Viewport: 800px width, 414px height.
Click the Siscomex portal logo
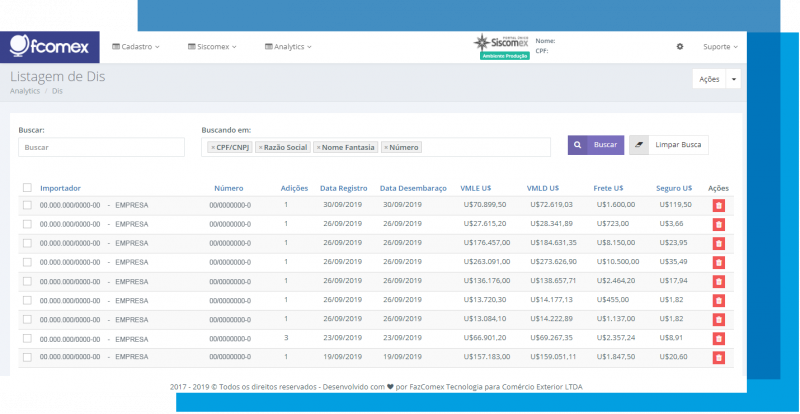501,42
